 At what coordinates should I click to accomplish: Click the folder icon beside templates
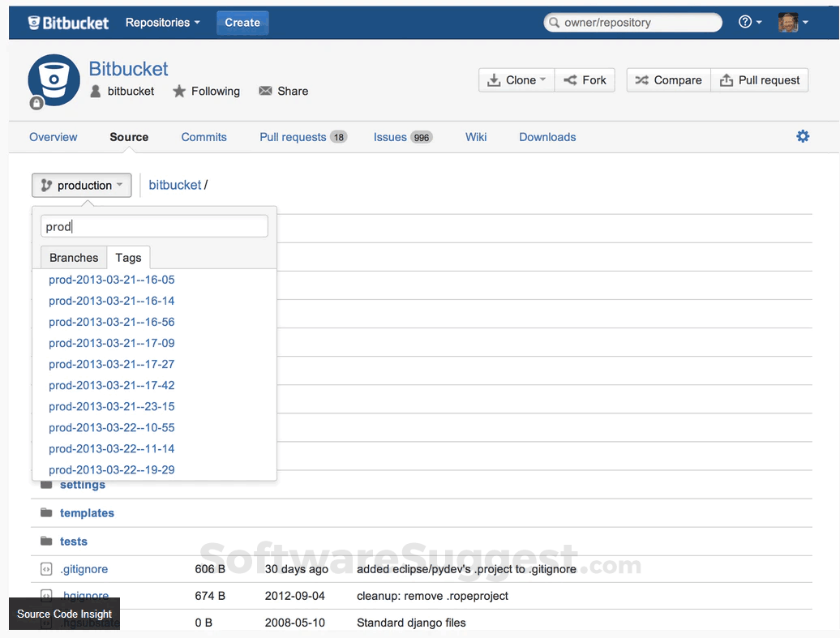coord(45,512)
